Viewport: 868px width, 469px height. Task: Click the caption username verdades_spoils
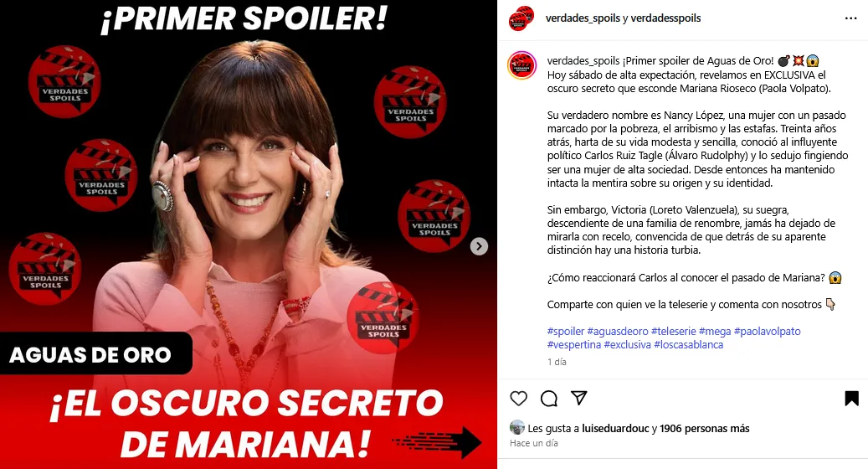[583, 61]
